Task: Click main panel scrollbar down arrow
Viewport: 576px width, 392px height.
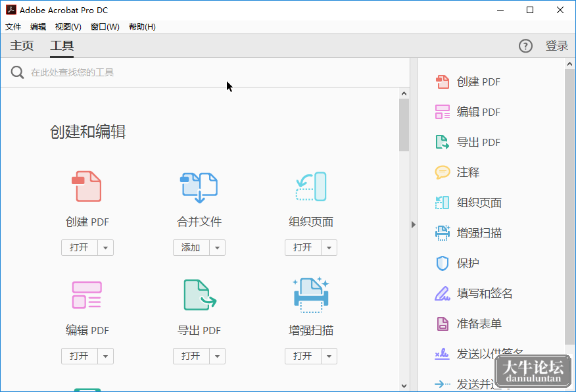Action: point(404,386)
